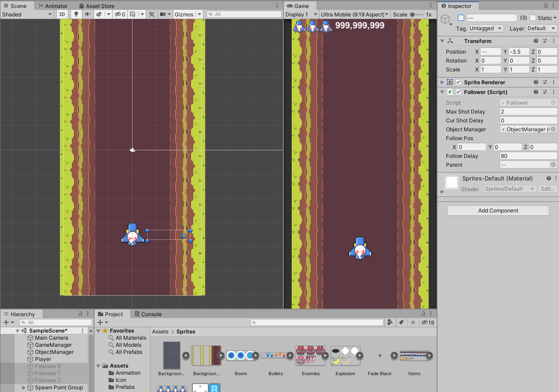Toggle scene audio speaker icon

(x=87, y=14)
